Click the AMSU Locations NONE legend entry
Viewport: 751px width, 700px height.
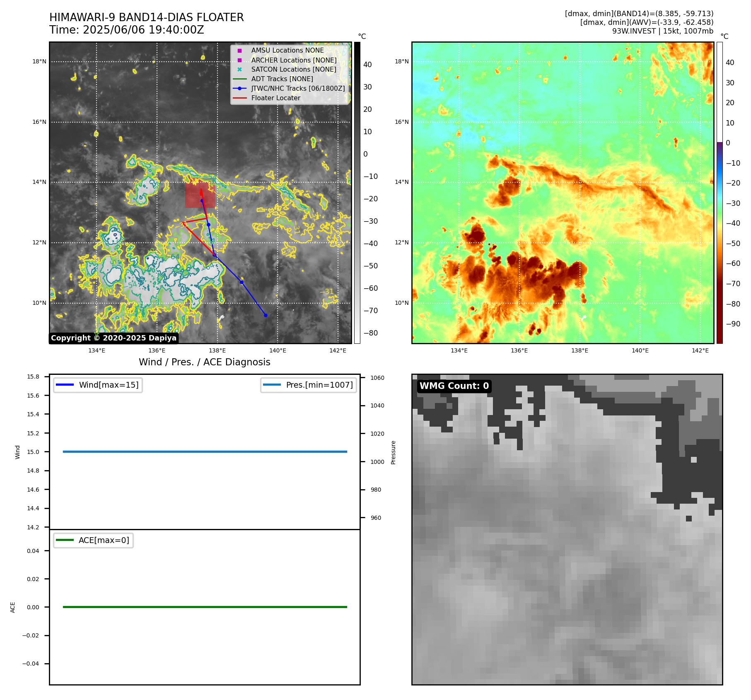(x=287, y=50)
